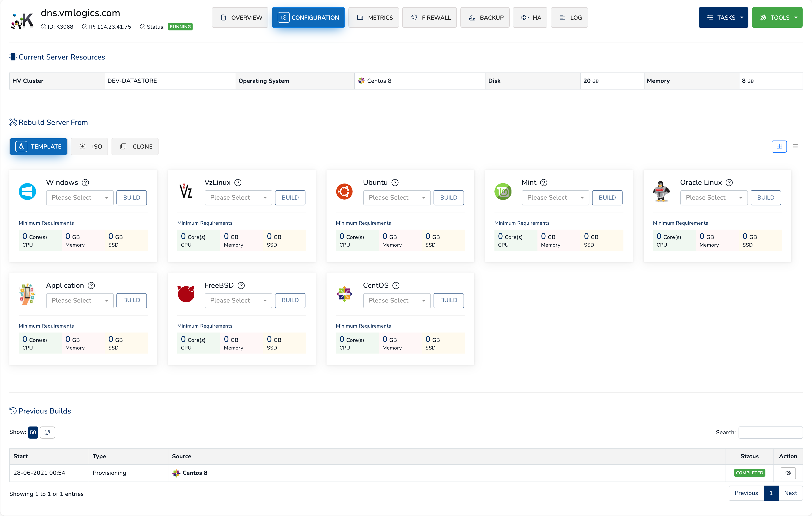Image resolution: width=812 pixels, height=516 pixels.
Task: View details of Centos 8 build
Action: click(788, 473)
